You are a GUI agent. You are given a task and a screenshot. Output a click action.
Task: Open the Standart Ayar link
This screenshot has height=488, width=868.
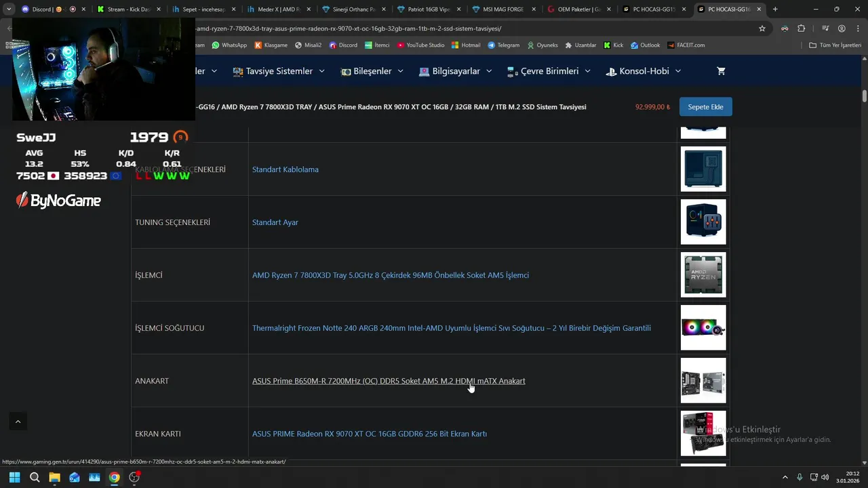pos(275,222)
